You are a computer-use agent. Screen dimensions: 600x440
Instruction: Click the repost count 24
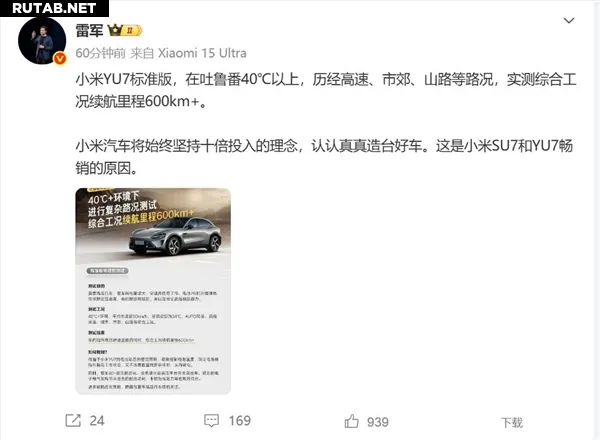97,421
